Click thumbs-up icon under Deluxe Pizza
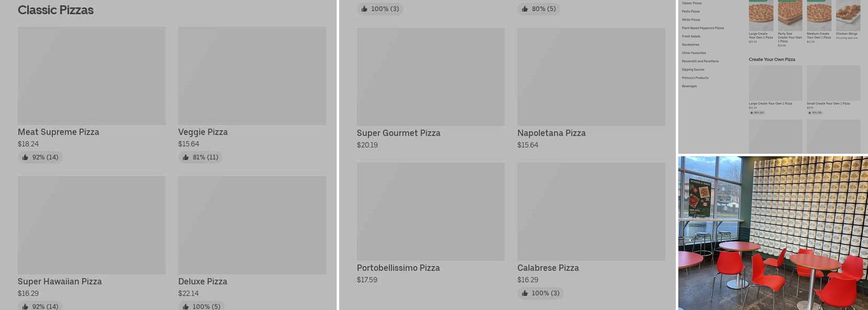 point(186,307)
